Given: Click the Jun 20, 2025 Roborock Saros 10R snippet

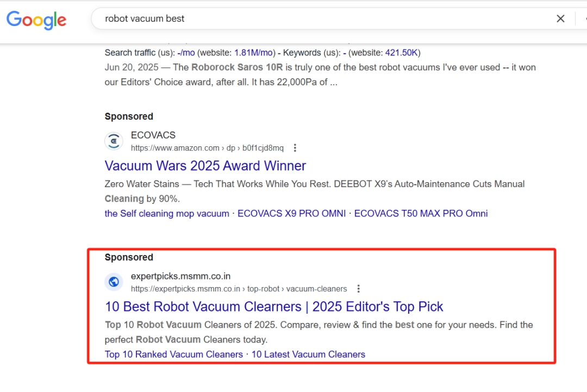Looking at the screenshot, I should pyautogui.click(x=320, y=74).
